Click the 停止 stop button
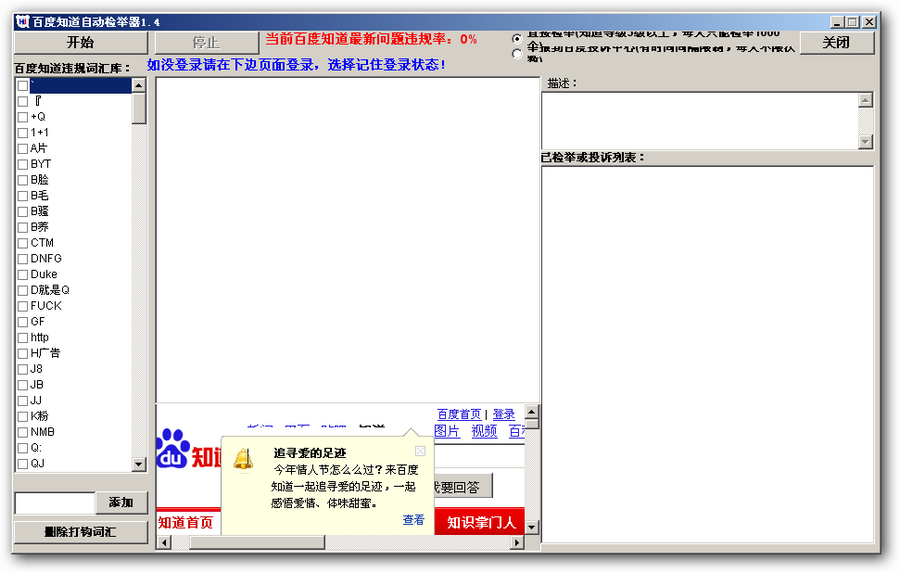Viewport: 900px width, 573px height. pyautogui.click(x=206, y=42)
